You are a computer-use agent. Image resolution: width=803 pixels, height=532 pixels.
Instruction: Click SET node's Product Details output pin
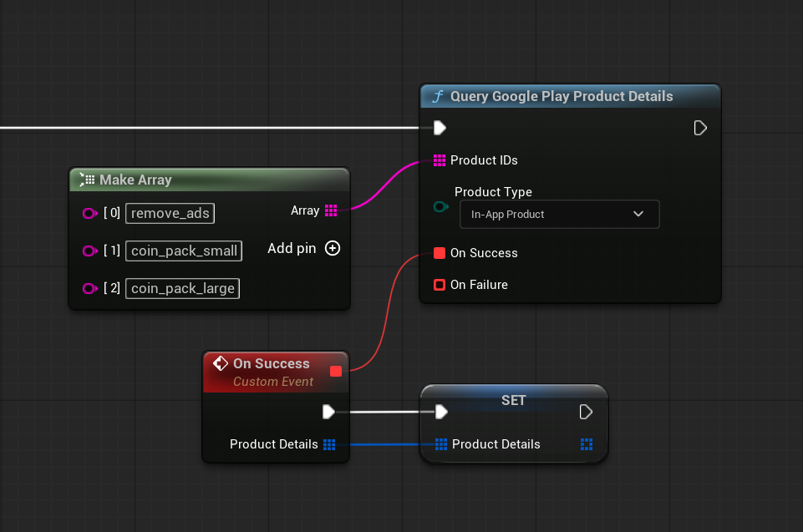[587, 444]
